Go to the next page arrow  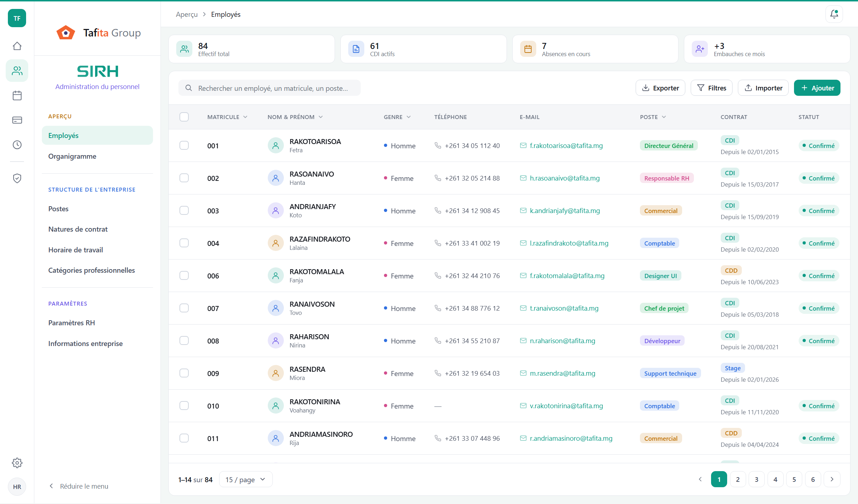(x=832, y=479)
